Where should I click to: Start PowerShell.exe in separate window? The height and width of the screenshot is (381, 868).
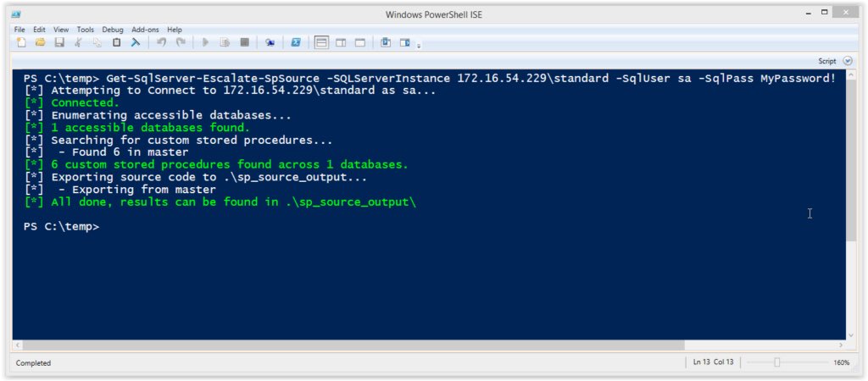click(296, 42)
